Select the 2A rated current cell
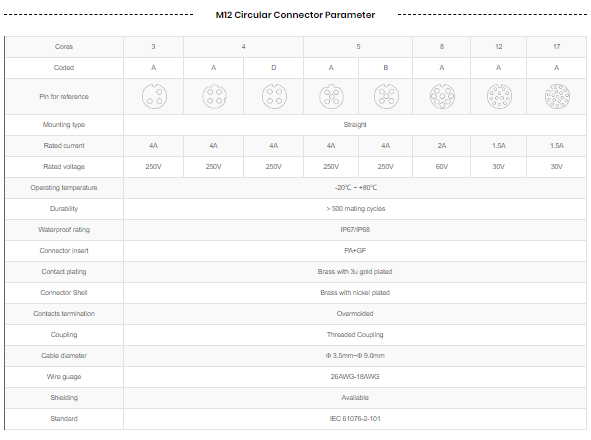591x440 pixels. tap(442, 146)
